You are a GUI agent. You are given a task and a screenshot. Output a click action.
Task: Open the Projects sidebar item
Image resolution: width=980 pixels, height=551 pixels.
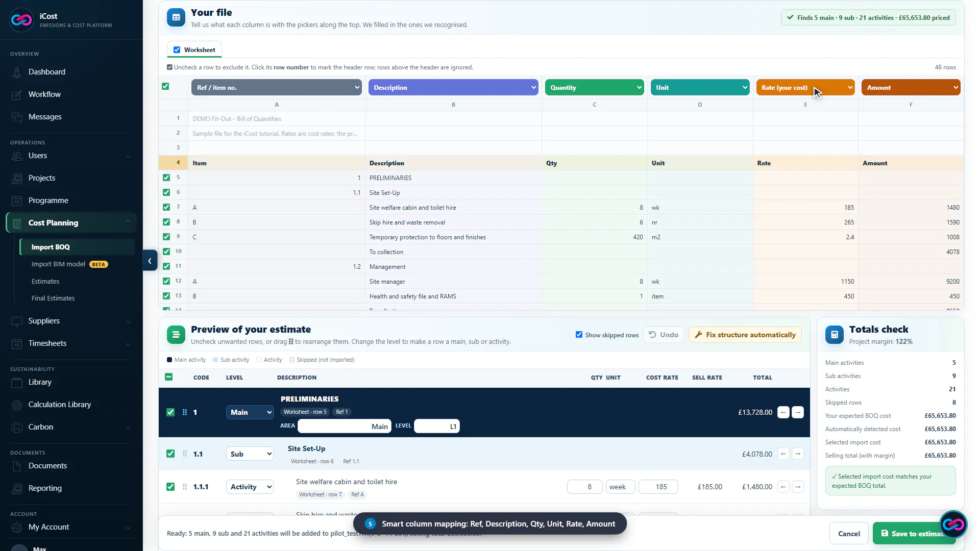[42, 178]
